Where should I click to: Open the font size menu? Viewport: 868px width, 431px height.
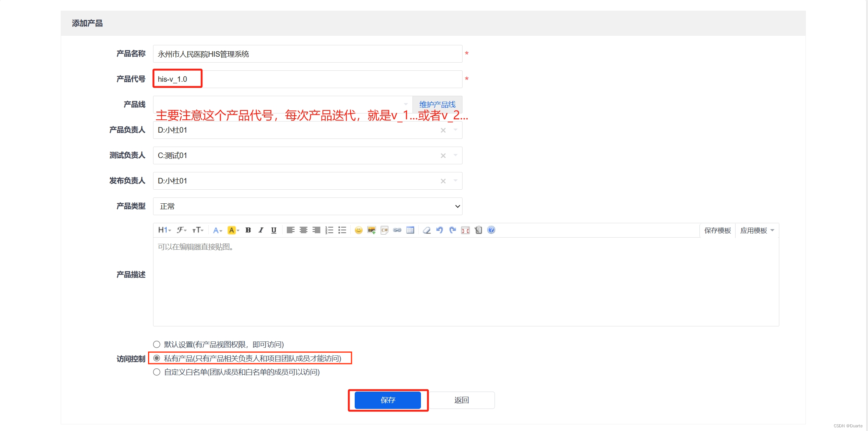198,230
